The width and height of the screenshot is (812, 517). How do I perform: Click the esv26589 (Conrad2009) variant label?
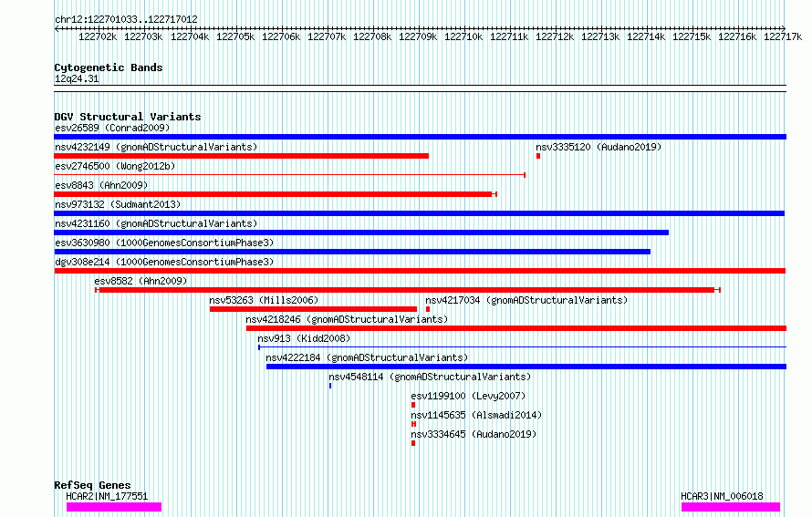112,128
